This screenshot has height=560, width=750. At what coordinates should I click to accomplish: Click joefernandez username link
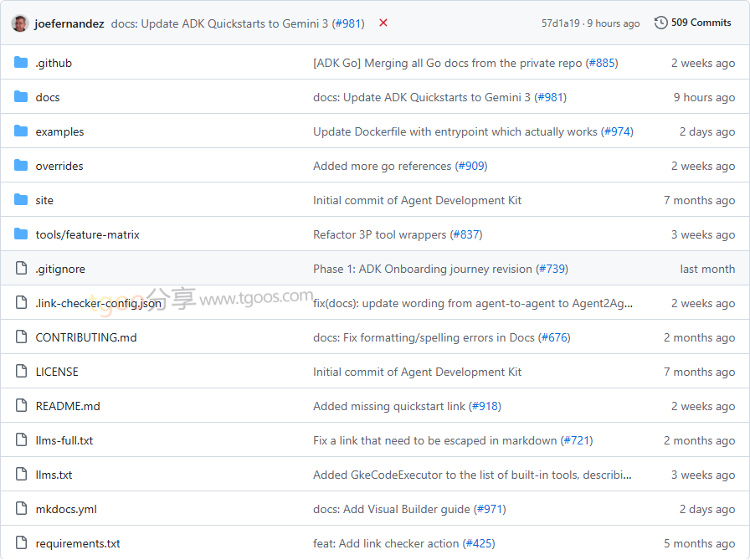69,23
